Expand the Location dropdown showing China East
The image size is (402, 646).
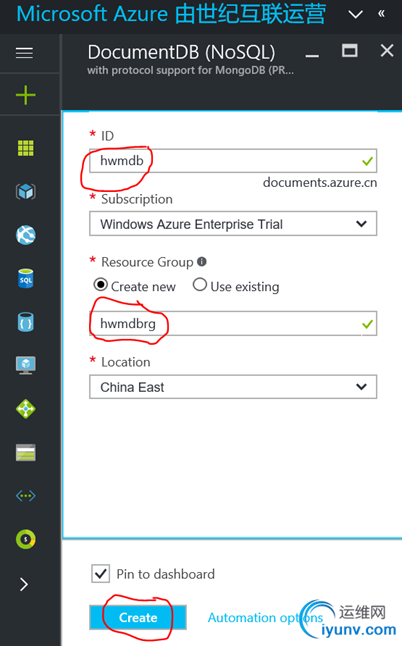tap(233, 386)
